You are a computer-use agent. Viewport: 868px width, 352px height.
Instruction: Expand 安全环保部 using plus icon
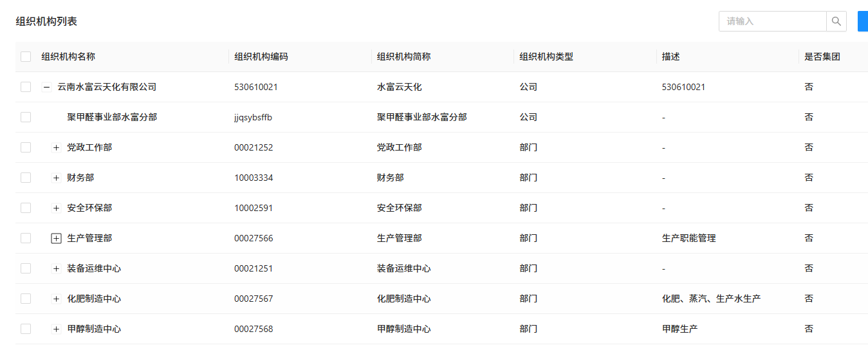pyautogui.click(x=56, y=208)
